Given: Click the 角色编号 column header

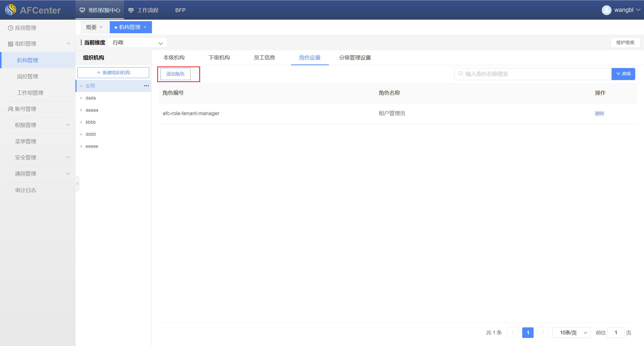Looking at the screenshot, I should coord(173,93).
